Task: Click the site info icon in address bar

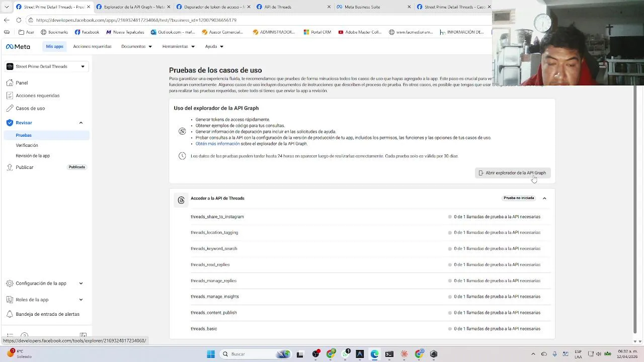Action: point(31,20)
